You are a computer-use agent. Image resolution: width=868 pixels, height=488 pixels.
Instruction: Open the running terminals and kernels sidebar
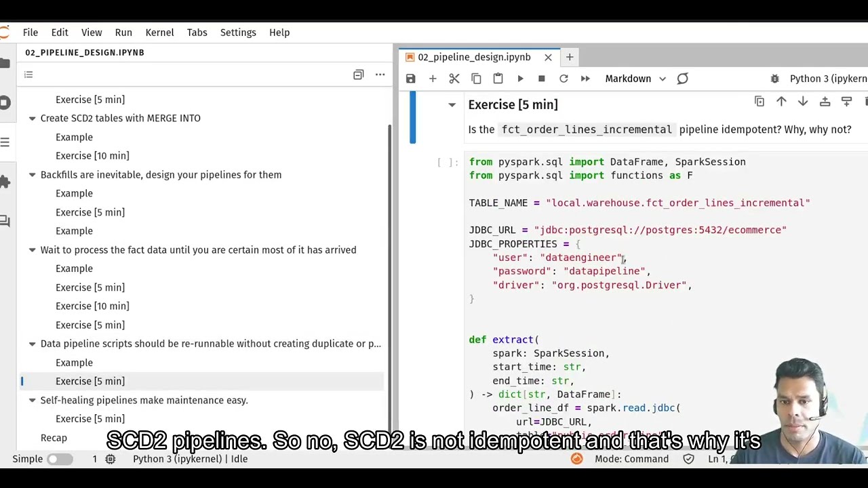tap(5, 102)
